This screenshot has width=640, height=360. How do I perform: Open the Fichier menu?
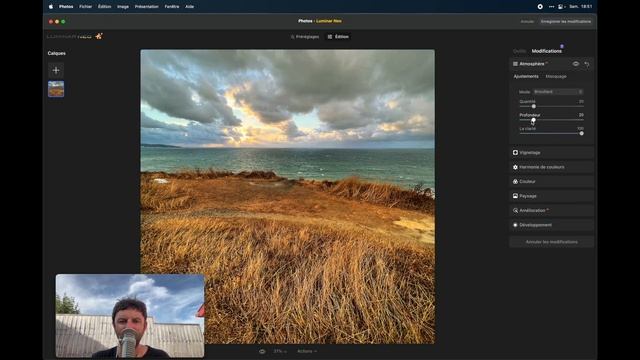point(85,7)
